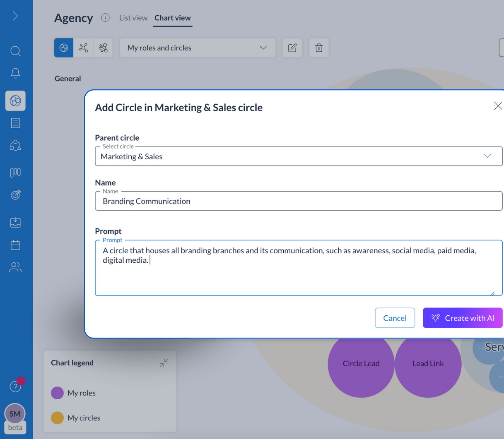This screenshot has width=504, height=439.
Task: Select the Circle Lead role bubble
Action: pos(361,364)
